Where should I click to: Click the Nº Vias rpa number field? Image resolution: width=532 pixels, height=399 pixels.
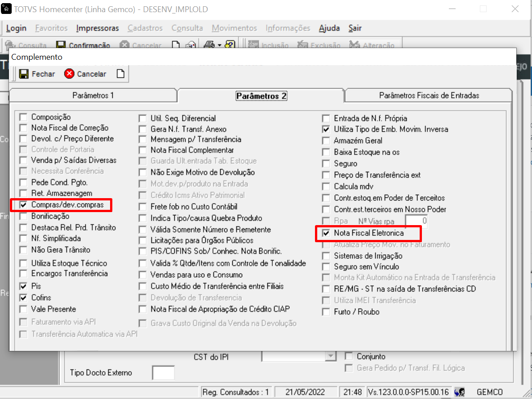[x=417, y=221]
